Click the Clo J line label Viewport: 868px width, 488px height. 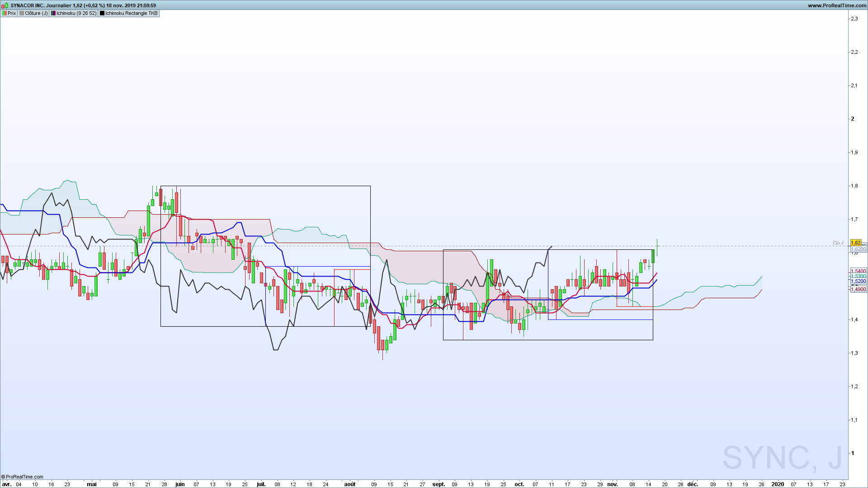(x=838, y=243)
